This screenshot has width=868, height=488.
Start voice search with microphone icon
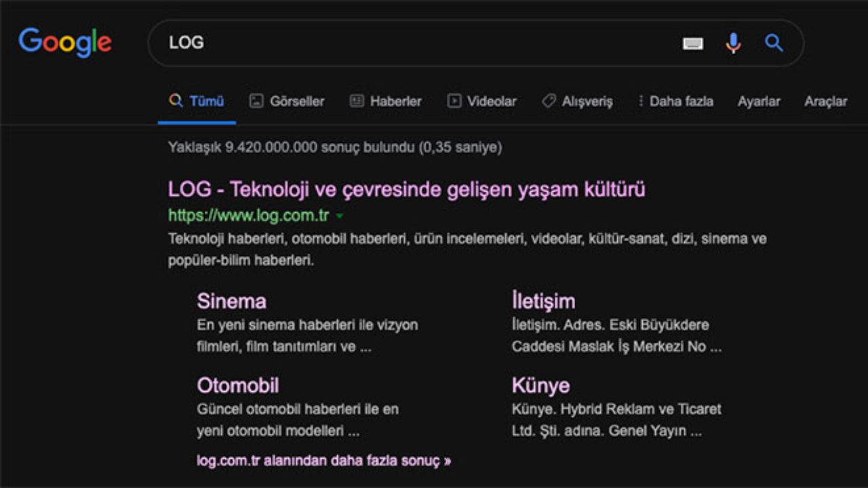point(733,43)
